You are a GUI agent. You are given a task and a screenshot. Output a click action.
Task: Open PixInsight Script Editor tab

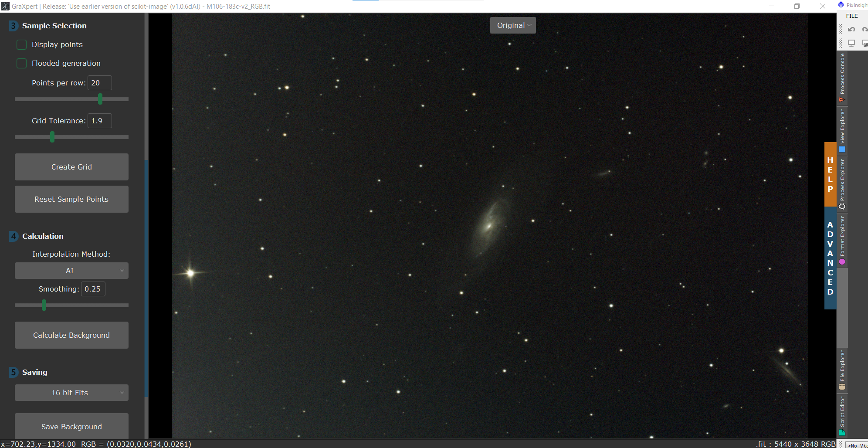[842, 415]
